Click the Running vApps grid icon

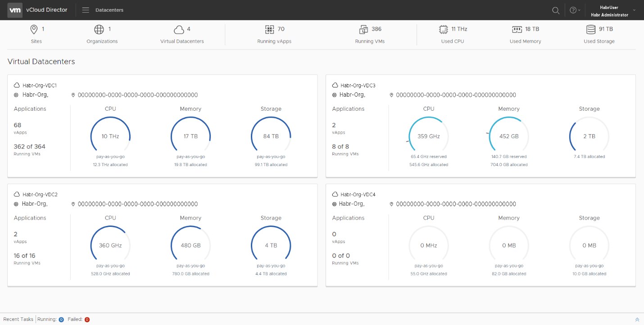270,30
